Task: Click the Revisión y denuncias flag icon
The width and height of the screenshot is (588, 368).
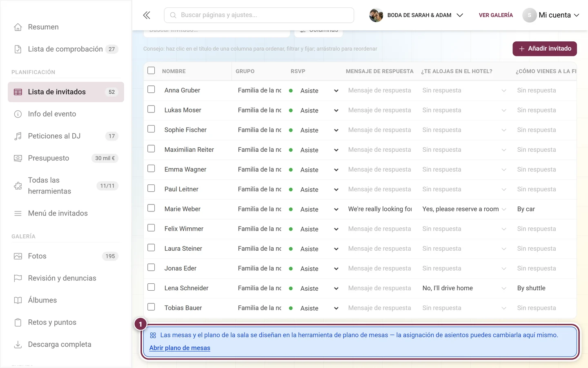Action: click(18, 278)
